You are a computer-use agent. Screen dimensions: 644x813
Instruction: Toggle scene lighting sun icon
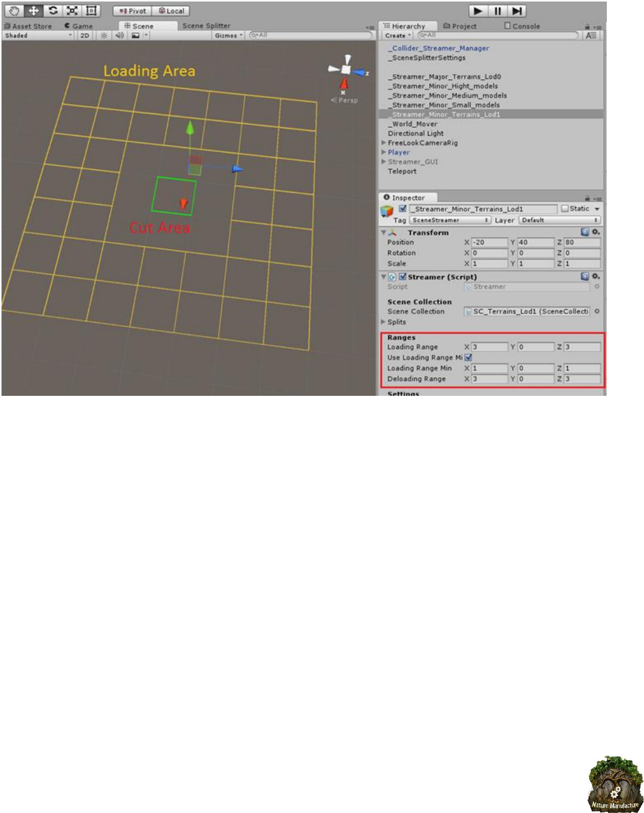[104, 35]
